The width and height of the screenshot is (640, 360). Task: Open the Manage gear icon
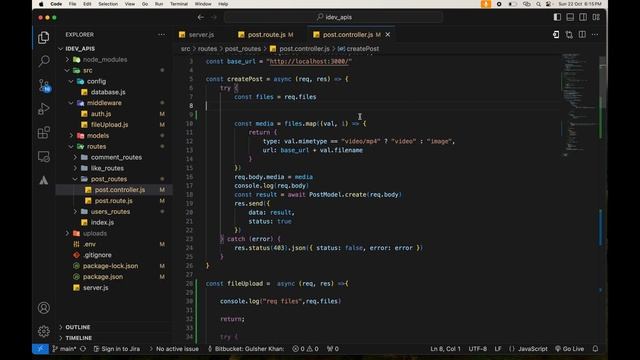pos(44,331)
